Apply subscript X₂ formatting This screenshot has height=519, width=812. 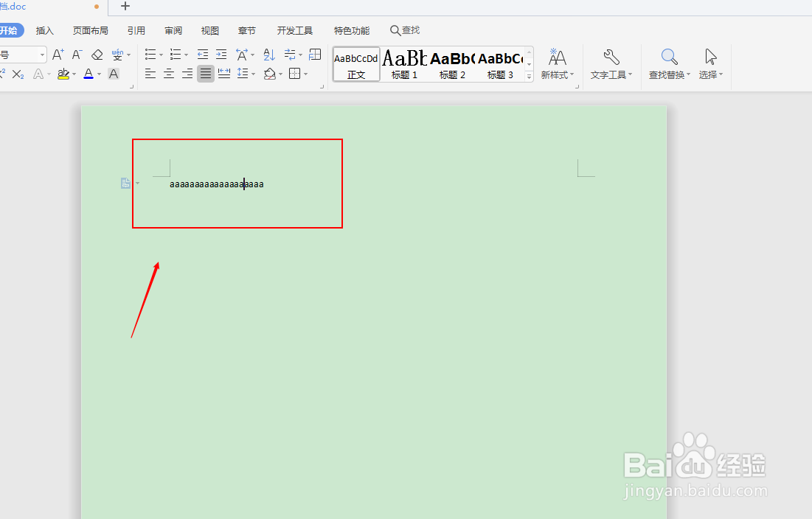(x=18, y=74)
